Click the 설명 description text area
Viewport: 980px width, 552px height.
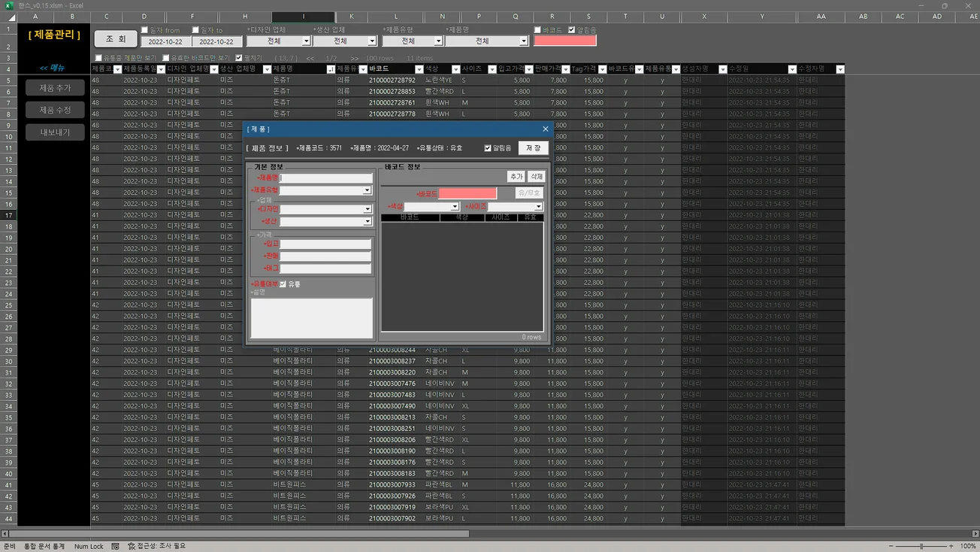311,318
